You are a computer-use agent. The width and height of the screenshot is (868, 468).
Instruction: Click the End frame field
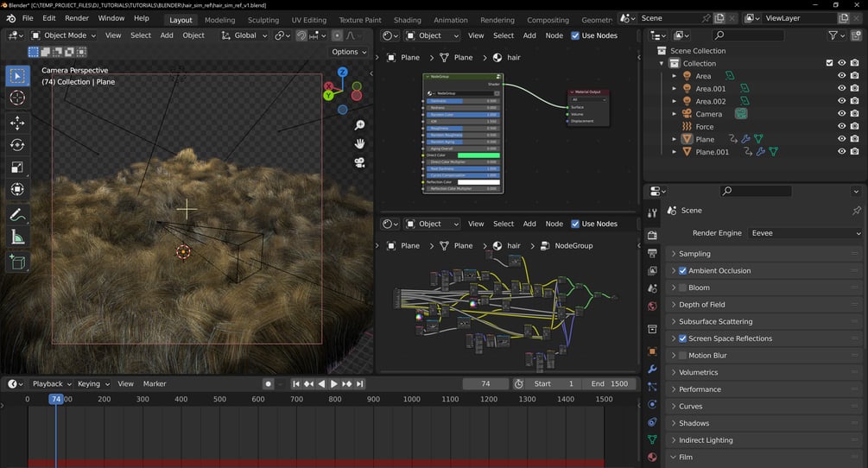pyautogui.click(x=609, y=383)
